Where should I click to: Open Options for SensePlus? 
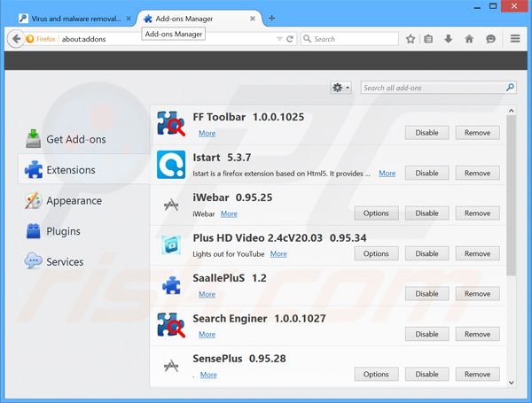point(376,374)
